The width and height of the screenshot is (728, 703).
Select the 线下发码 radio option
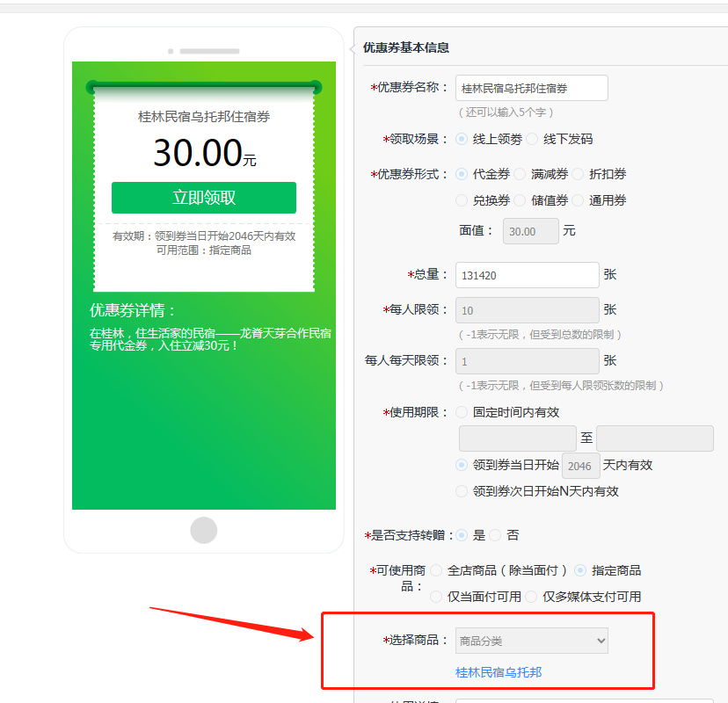coord(532,139)
